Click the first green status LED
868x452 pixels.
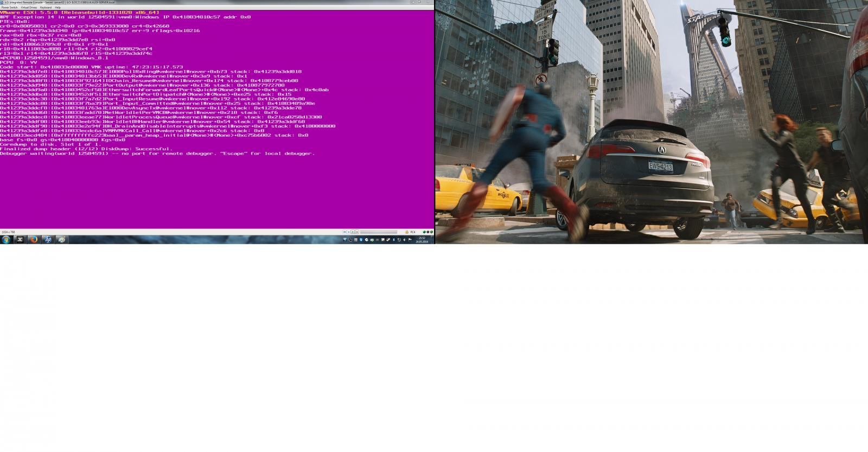pos(424,232)
